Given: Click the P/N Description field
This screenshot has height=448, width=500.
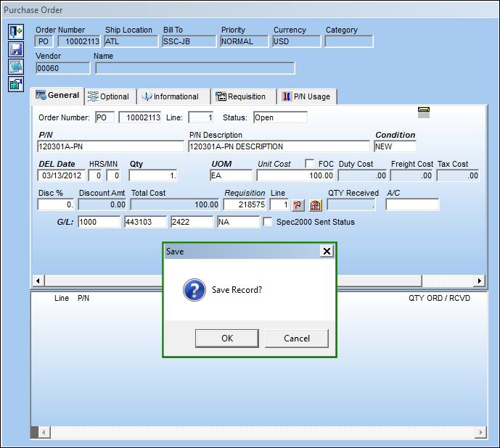Looking at the screenshot, I should (279, 146).
